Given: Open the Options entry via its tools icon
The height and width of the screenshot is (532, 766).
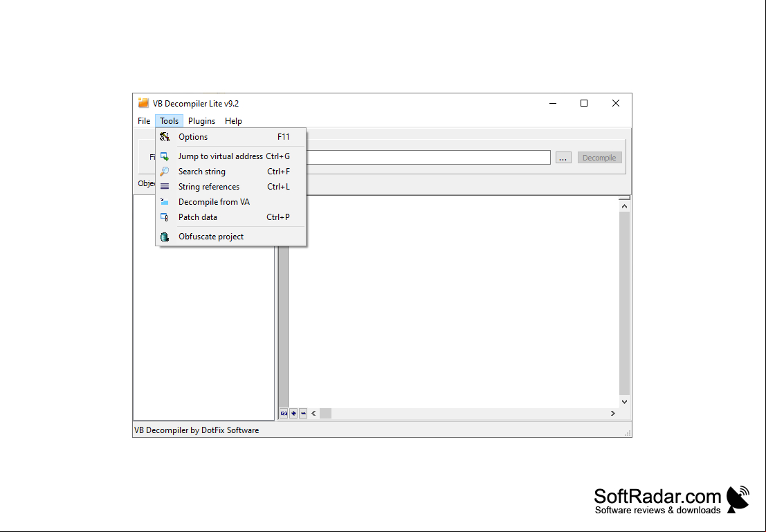Looking at the screenshot, I should click(165, 137).
